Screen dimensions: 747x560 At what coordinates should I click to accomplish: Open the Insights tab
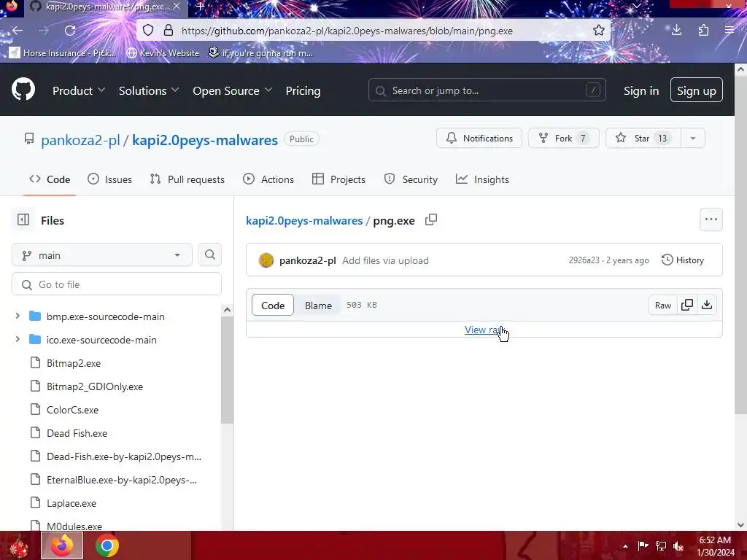pyautogui.click(x=483, y=179)
